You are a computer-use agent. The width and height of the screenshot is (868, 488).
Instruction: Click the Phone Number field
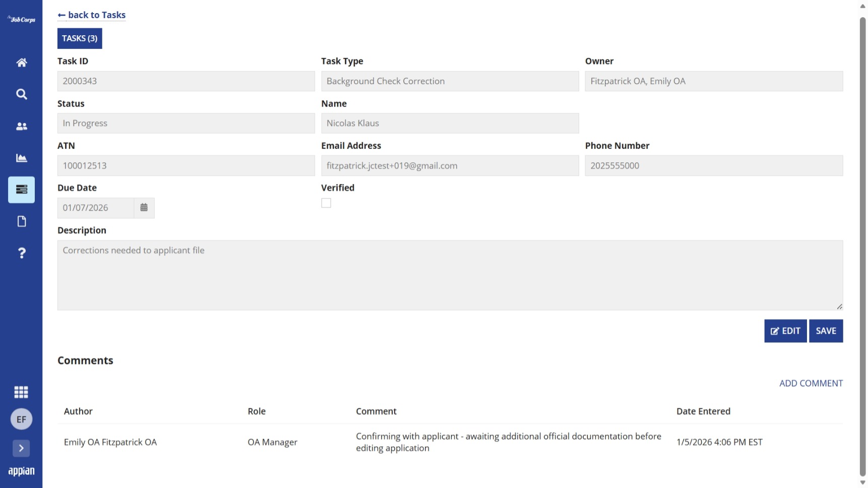pos(714,166)
